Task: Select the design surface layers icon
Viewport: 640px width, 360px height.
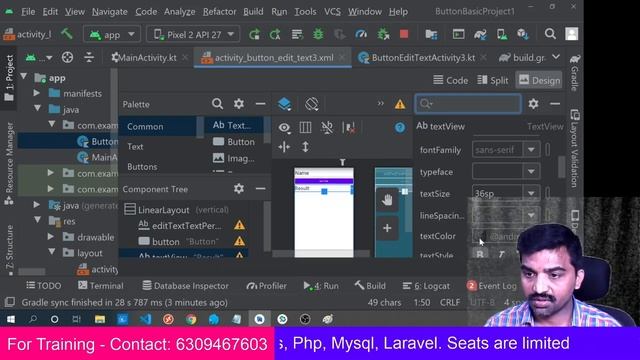Action: pos(284,104)
